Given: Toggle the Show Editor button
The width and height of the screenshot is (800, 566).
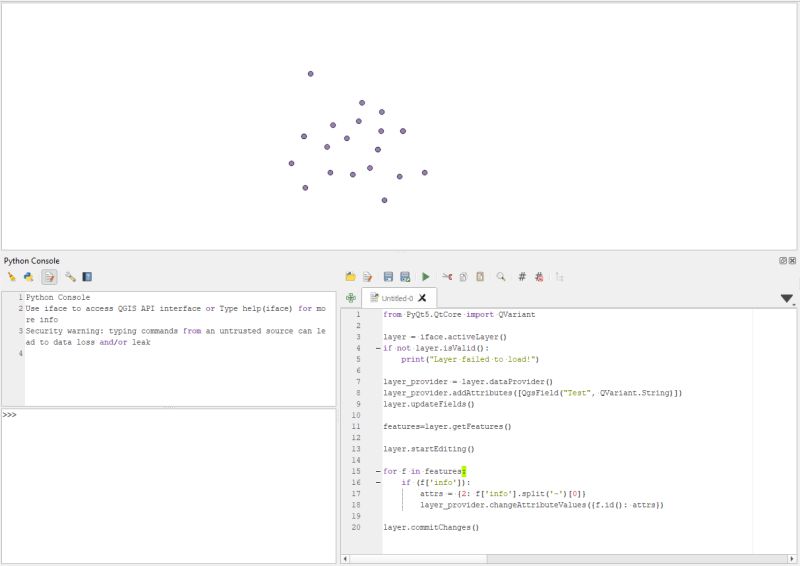Looking at the screenshot, I should point(49,277).
